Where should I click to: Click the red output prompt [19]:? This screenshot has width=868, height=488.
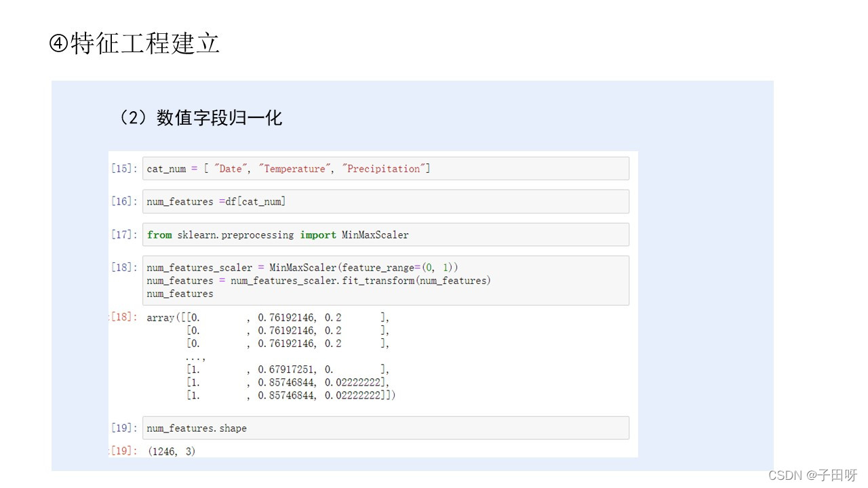124,451
